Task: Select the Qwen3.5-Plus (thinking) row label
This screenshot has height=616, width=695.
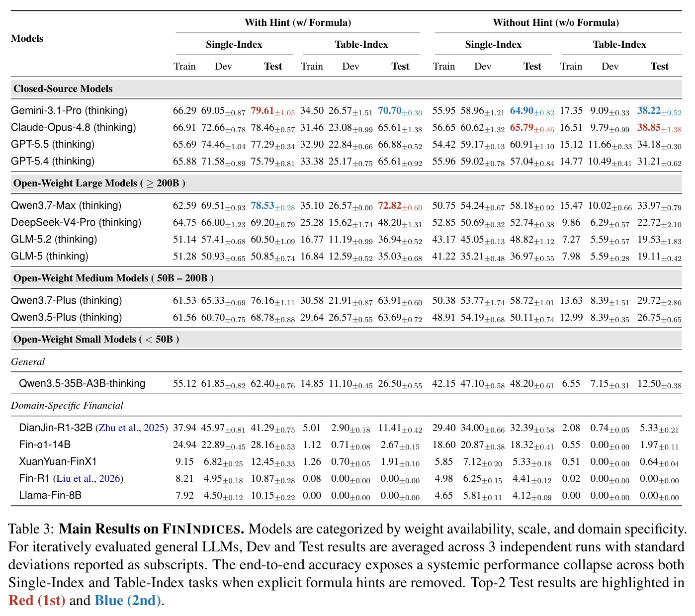Action: [x=66, y=317]
